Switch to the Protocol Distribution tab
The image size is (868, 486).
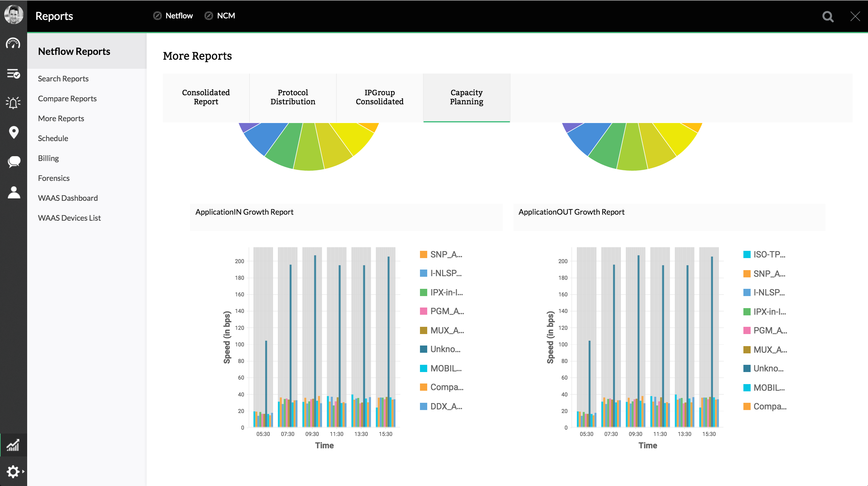pyautogui.click(x=292, y=97)
